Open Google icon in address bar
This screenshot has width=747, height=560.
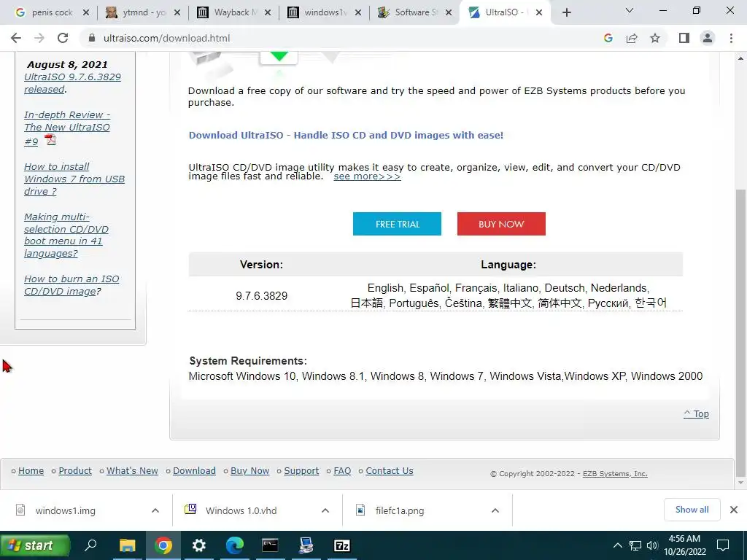click(x=608, y=38)
